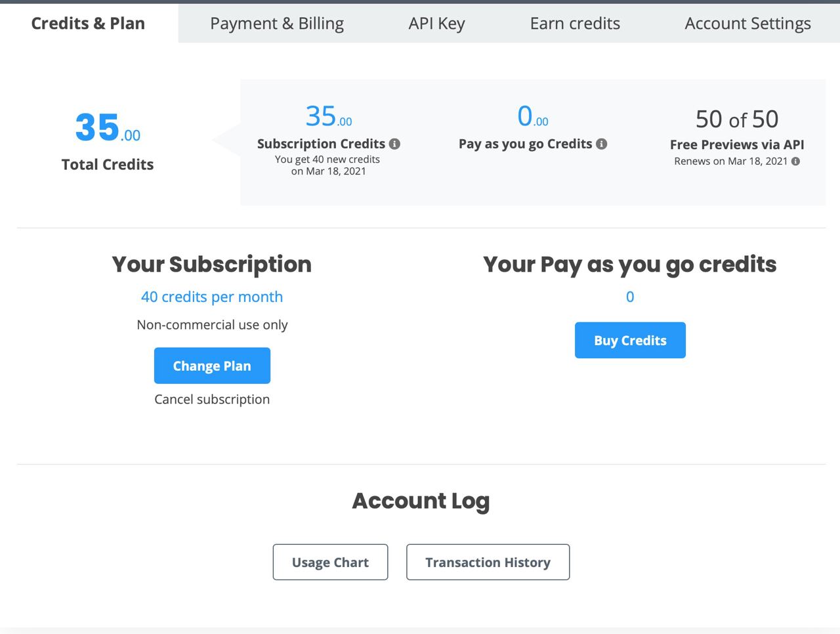Open the Account Settings tab

click(747, 24)
